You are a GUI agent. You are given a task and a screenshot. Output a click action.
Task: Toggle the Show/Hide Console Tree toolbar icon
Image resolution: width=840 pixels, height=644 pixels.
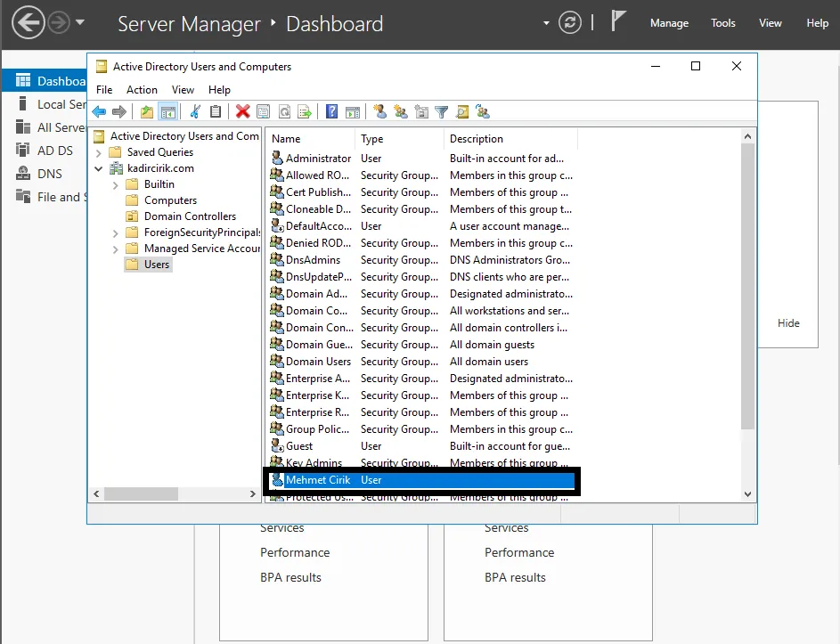(x=168, y=111)
